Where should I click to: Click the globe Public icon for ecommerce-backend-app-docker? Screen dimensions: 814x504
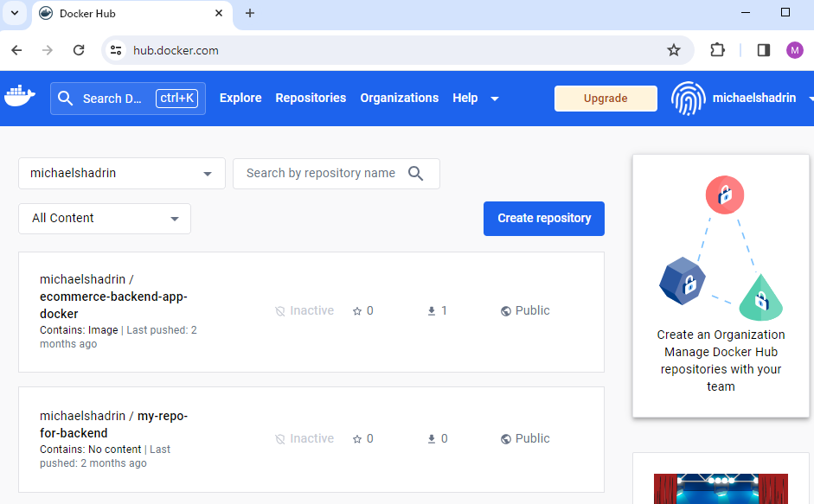click(x=506, y=311)
